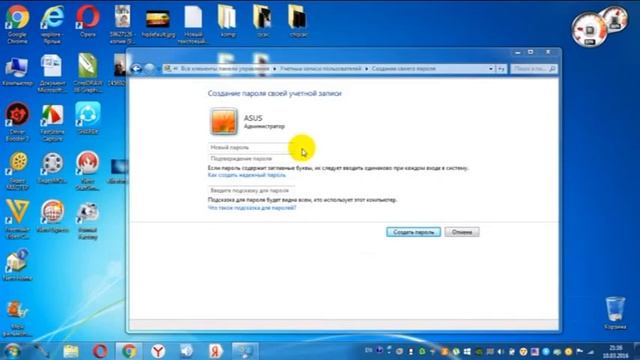Click the CPU meter desktop gadget
This screenshot has height=360, width=640.
pos(589,30)
